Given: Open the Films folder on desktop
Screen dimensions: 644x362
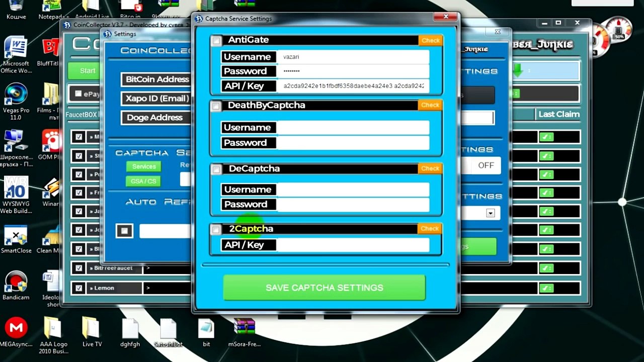Looking at the screenshot, I should click(x=50, y=99).
